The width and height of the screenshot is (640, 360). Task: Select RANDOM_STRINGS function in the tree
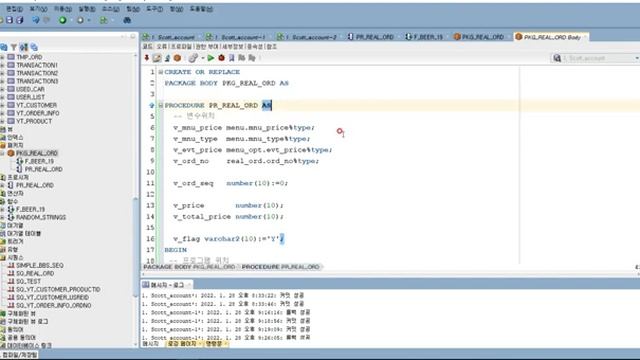coord(41,218)
